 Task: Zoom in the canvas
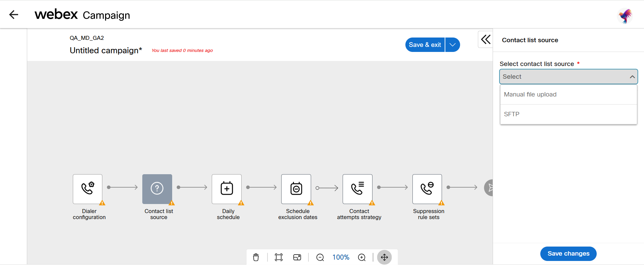[x=362, y=257]
